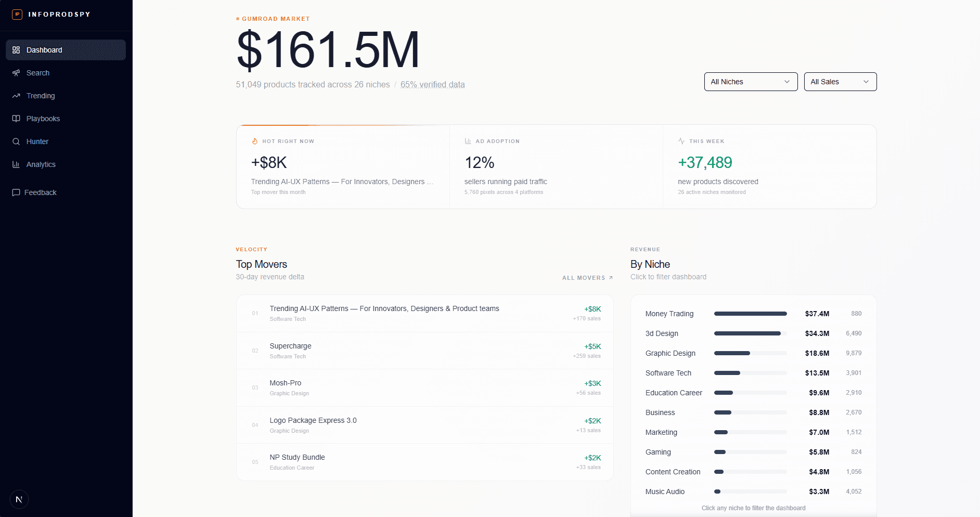
Task: Select the This Week stat card
Action: coord(770,166)
